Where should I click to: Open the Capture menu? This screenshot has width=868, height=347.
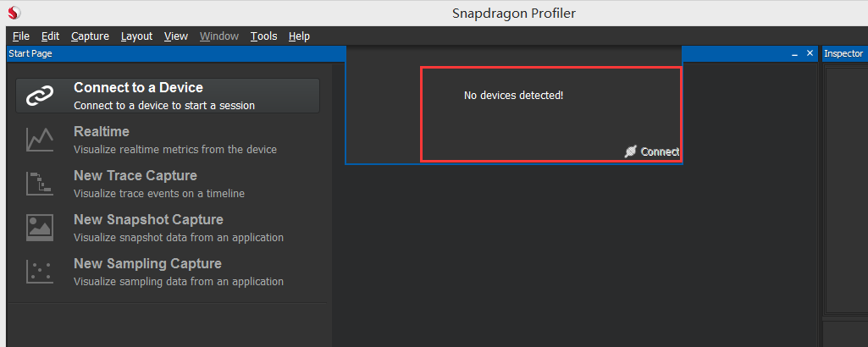[x=91, y=36]
